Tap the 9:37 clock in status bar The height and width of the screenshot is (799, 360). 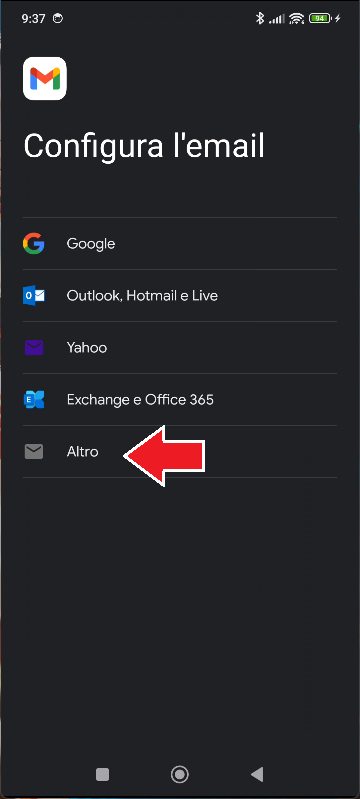pos(34,19)
